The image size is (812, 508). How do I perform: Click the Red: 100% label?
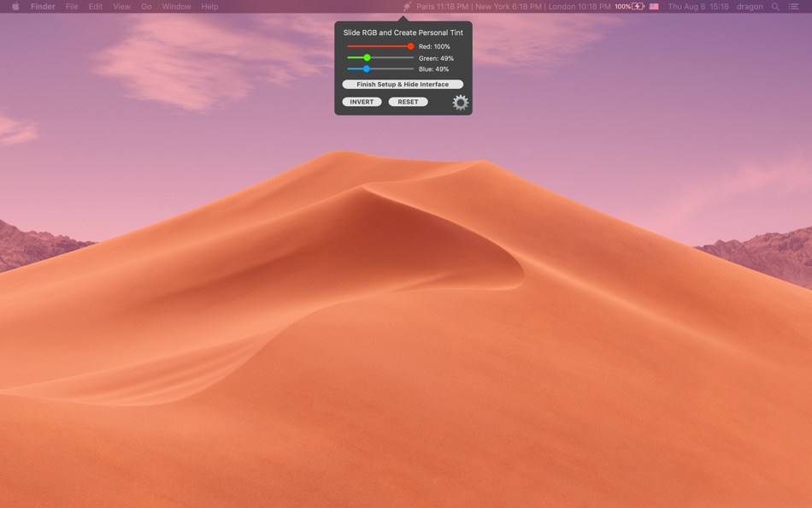[x=434, y=47]
